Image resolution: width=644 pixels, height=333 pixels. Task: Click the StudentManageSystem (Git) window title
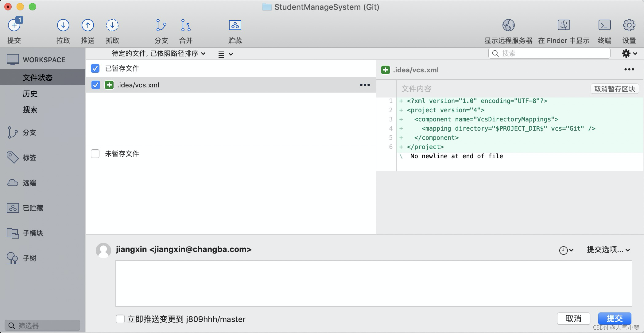pos(327,7)
